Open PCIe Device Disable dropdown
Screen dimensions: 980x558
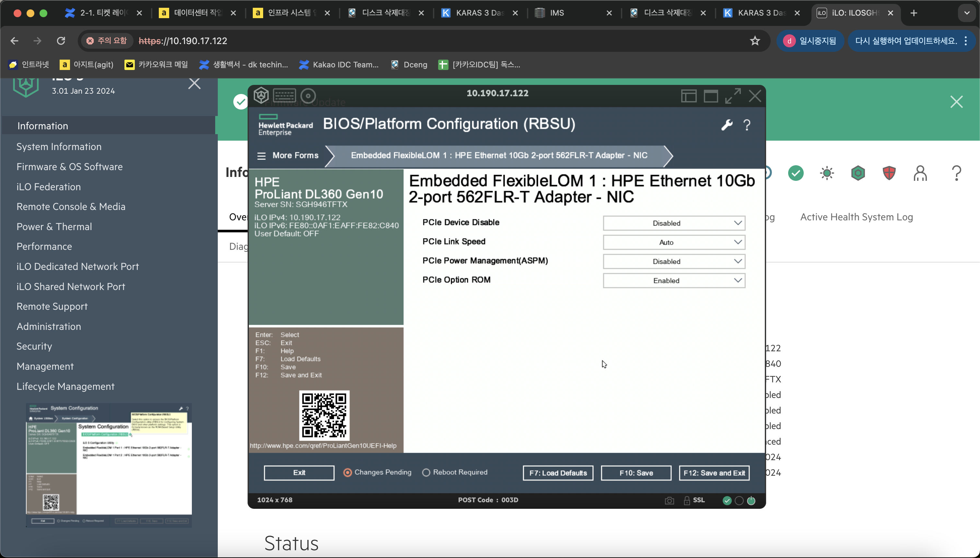(674, 223)
